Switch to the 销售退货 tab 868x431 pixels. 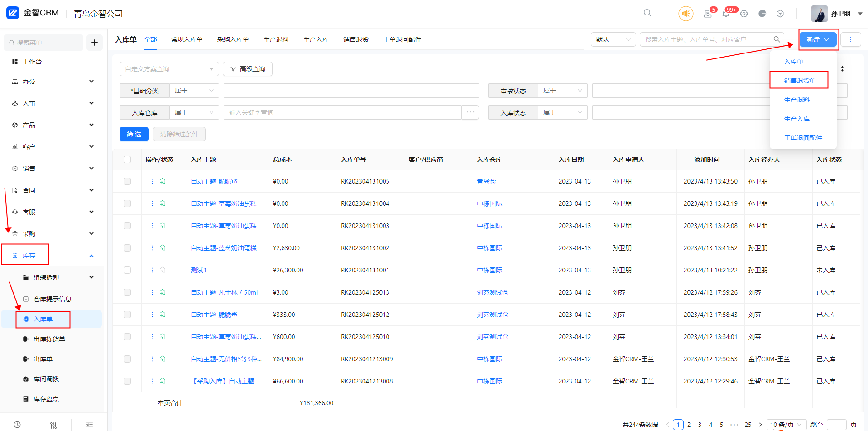click(x=356, y=39)
